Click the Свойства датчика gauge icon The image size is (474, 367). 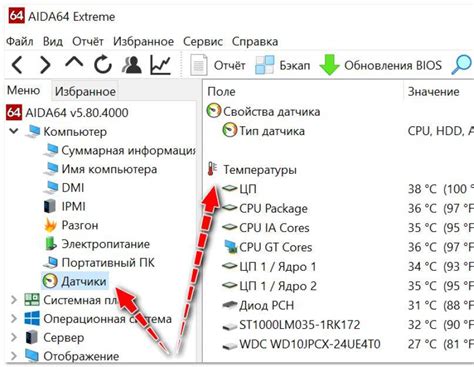[214, 111]
